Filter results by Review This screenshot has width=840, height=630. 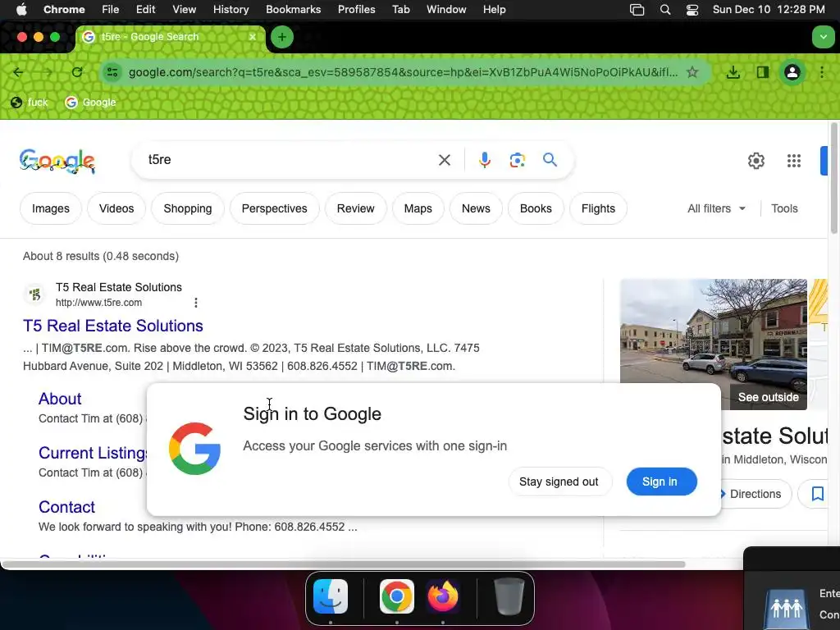click(x=356, y=208)
